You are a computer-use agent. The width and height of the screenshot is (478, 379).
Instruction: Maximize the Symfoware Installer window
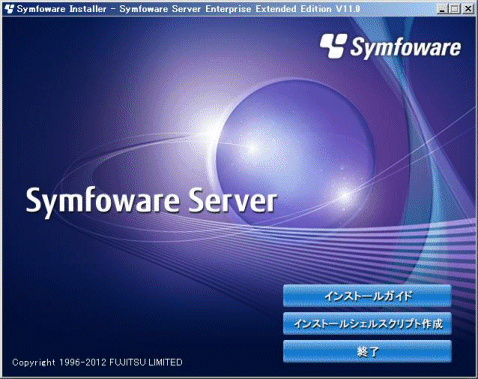point(454,9)
